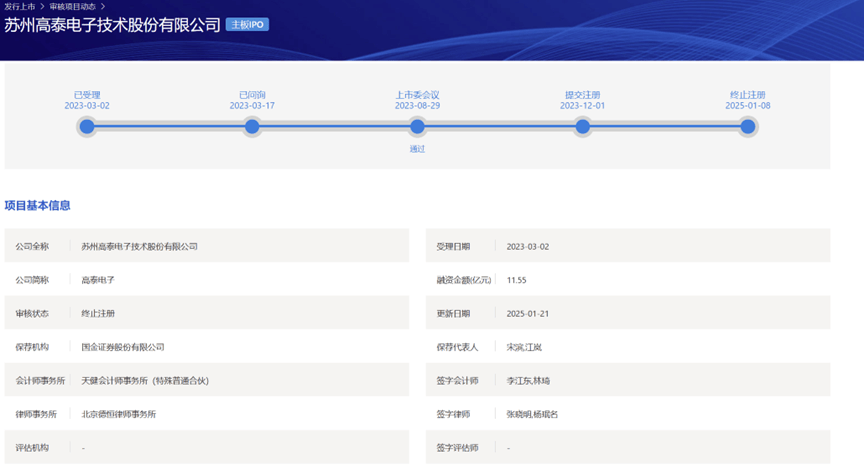Click the 高泰电子 value

[98, 280]
